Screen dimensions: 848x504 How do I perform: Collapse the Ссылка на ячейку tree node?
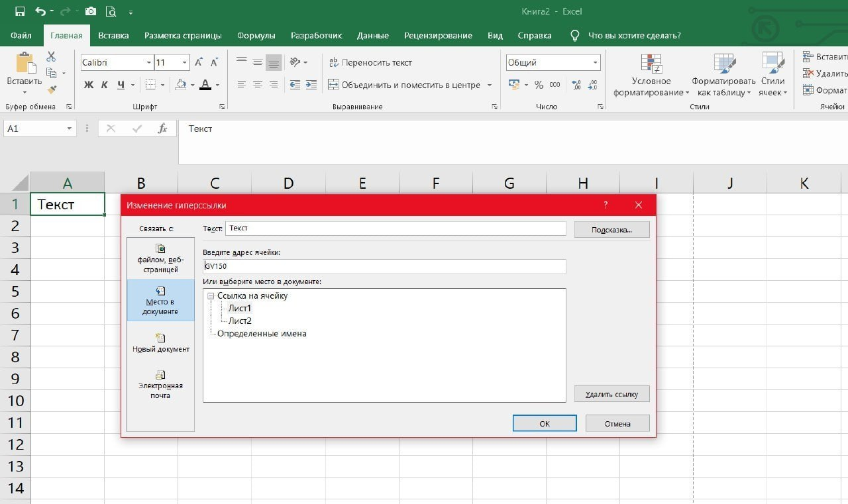tap(211, 296)
